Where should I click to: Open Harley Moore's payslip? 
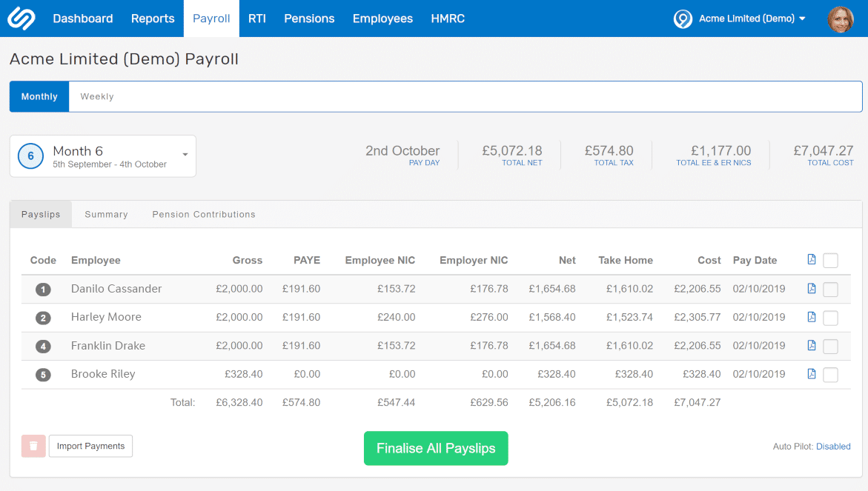(x=106, y=317)
